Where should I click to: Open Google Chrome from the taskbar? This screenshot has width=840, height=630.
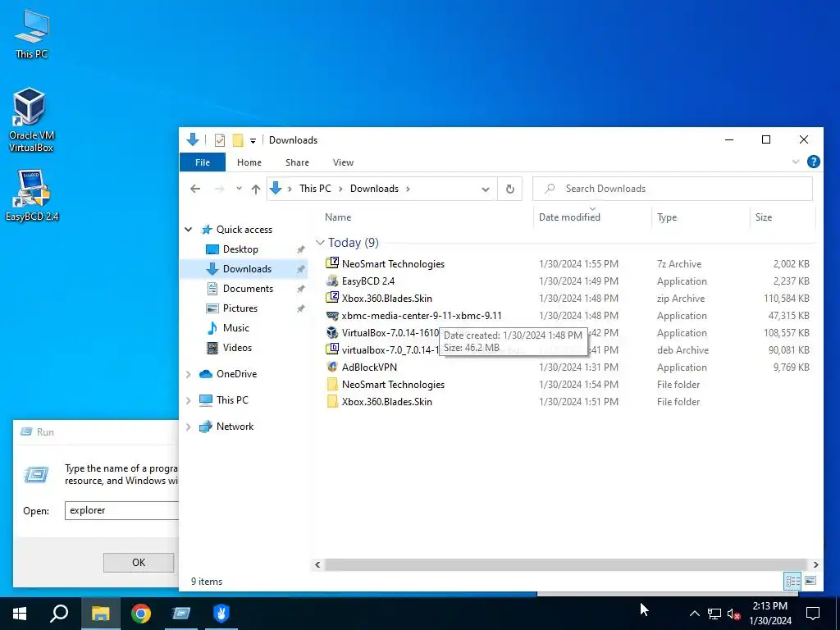tap(141, 614)
